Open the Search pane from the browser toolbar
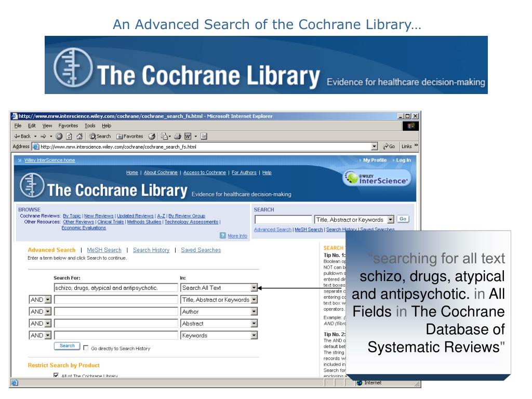 (x=100, y=137)
